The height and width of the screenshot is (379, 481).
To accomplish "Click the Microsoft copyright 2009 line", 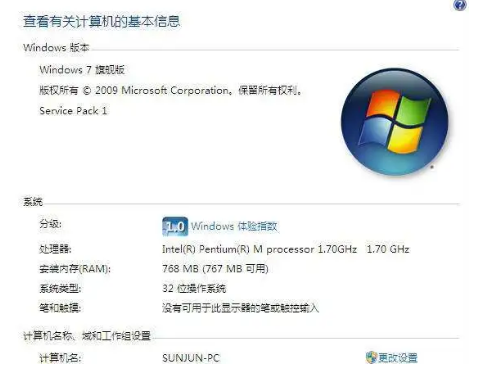I will point(170,90).
